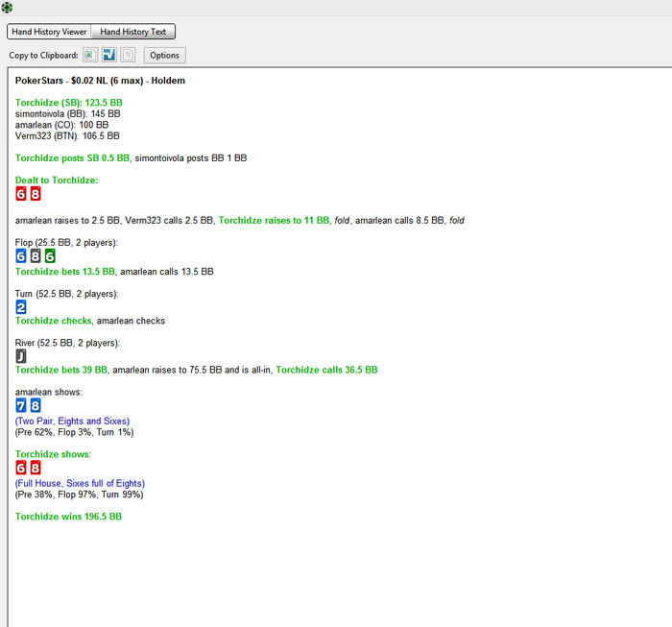The image size is (672, 627).
Task: Click 'Torchidze bets 39 BB' text
Action: 61,370
